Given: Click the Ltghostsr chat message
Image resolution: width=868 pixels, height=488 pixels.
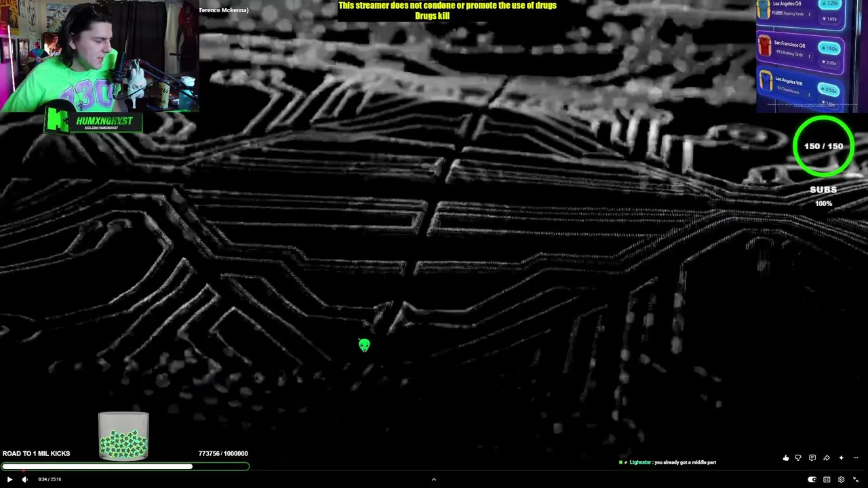Looking at the screenshot, I should (668, 462).
